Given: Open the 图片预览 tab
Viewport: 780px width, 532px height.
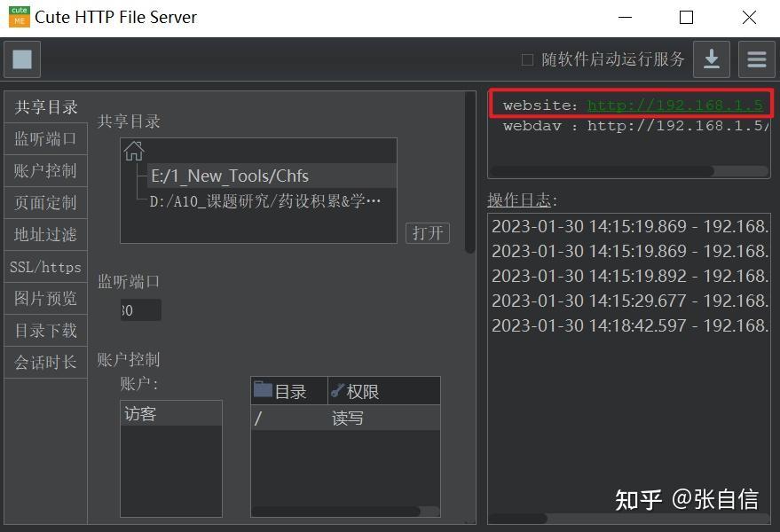Looking at the screenshot, I should point(46,298).
